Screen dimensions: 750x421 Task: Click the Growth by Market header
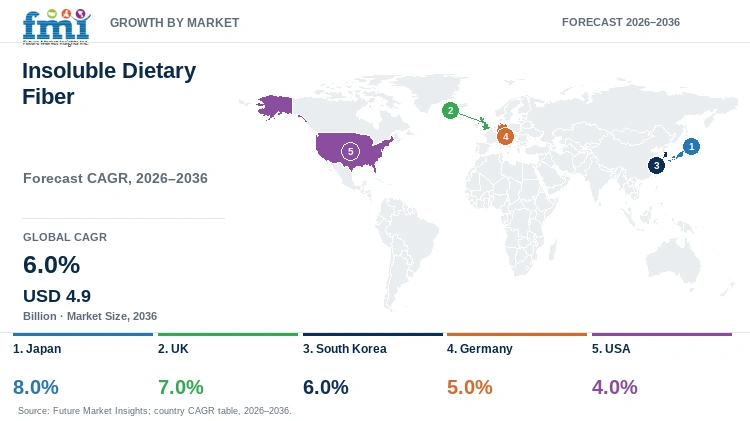175,22
